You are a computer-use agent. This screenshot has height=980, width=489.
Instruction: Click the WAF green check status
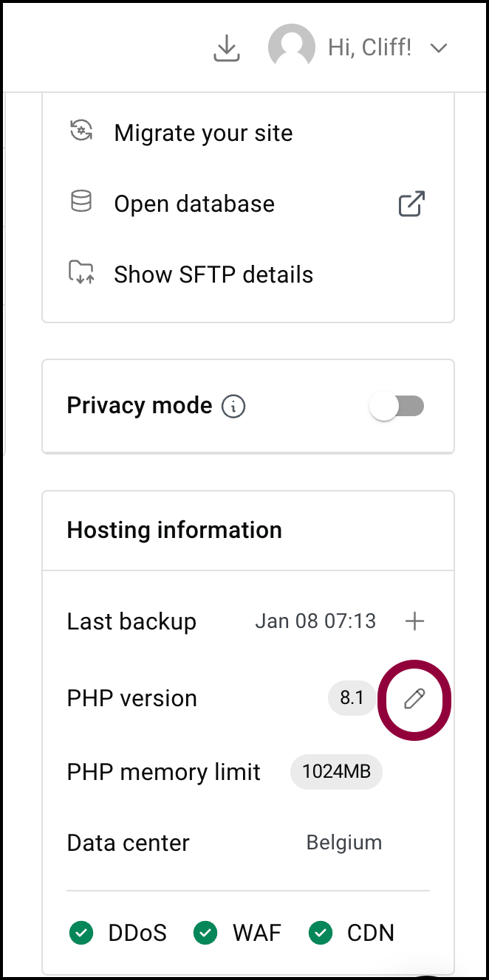pyautogui.click(x=237, y=933)
